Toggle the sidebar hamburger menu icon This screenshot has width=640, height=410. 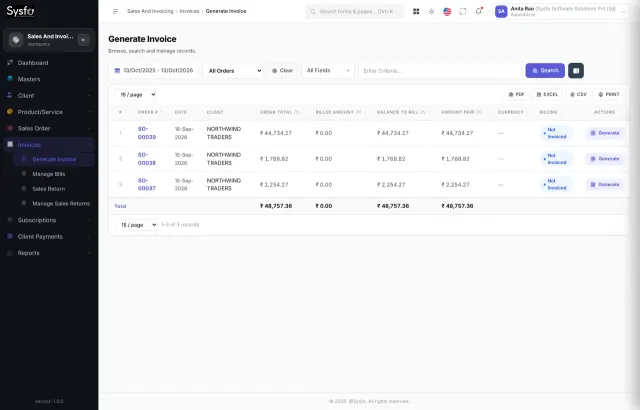pos(116,11)
